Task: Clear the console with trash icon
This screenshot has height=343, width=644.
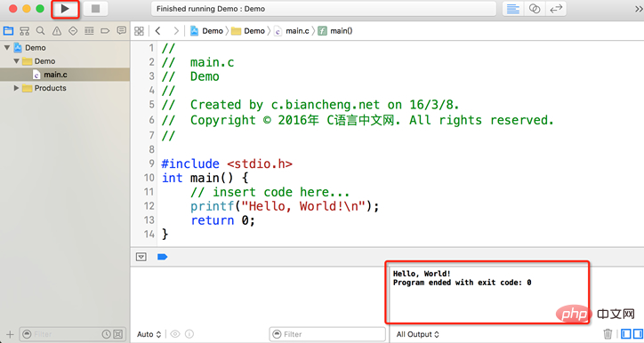Action: pyautogui.click(x=608, y=334)
